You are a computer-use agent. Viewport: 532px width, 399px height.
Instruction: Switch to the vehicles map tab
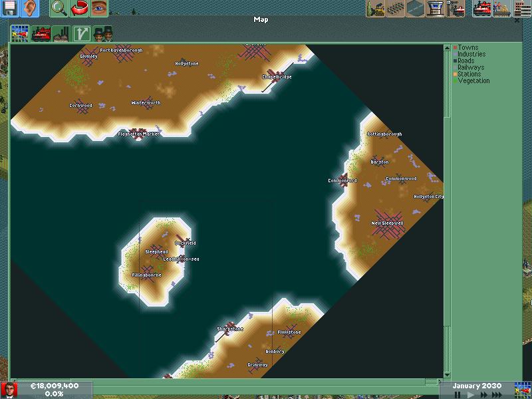point(41,34)
